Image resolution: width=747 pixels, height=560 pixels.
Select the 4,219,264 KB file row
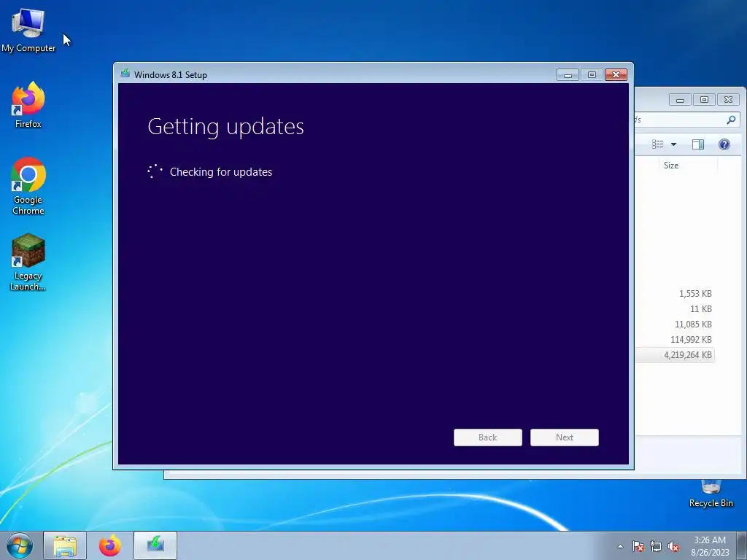click(x=675, y=355)
